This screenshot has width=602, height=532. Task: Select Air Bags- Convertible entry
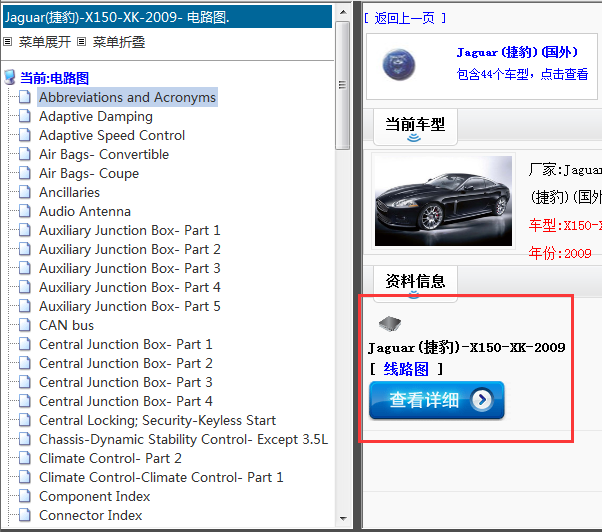(104, 154)
